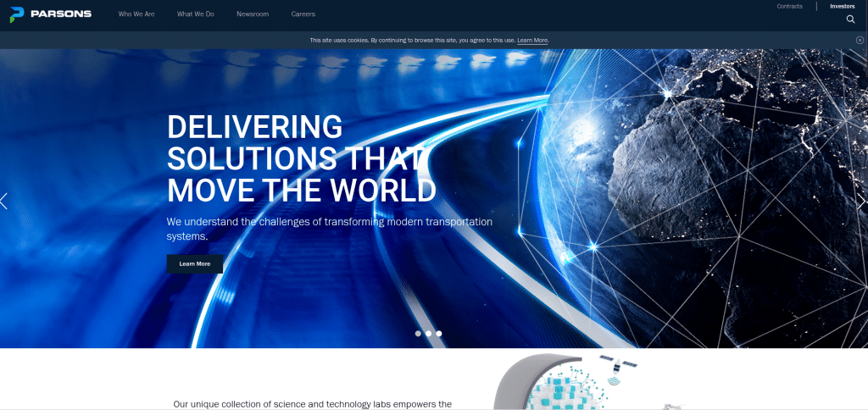Dismiss the cookie notice with X icon
The height and width of the screenshot is (410, 868).
coord(860,40)
